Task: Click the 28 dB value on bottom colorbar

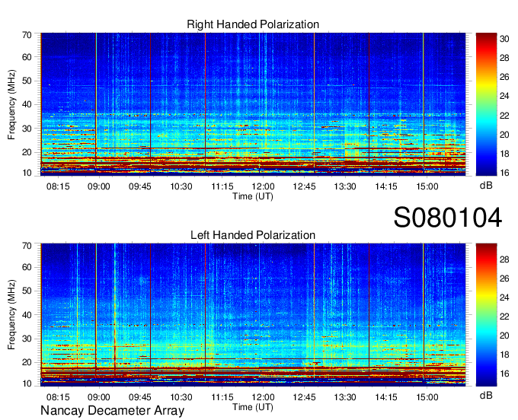Action: pos(504,259)
